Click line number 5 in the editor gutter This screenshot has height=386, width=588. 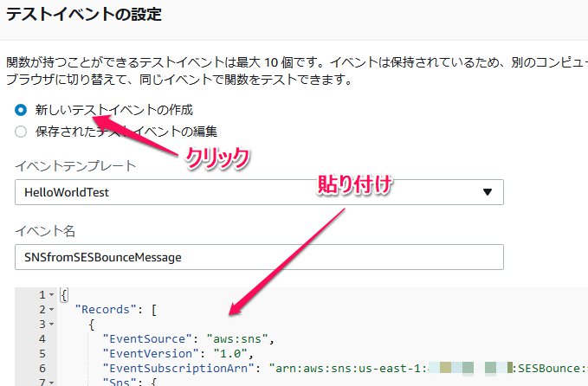pyautogui.click(x=42, y=352)
